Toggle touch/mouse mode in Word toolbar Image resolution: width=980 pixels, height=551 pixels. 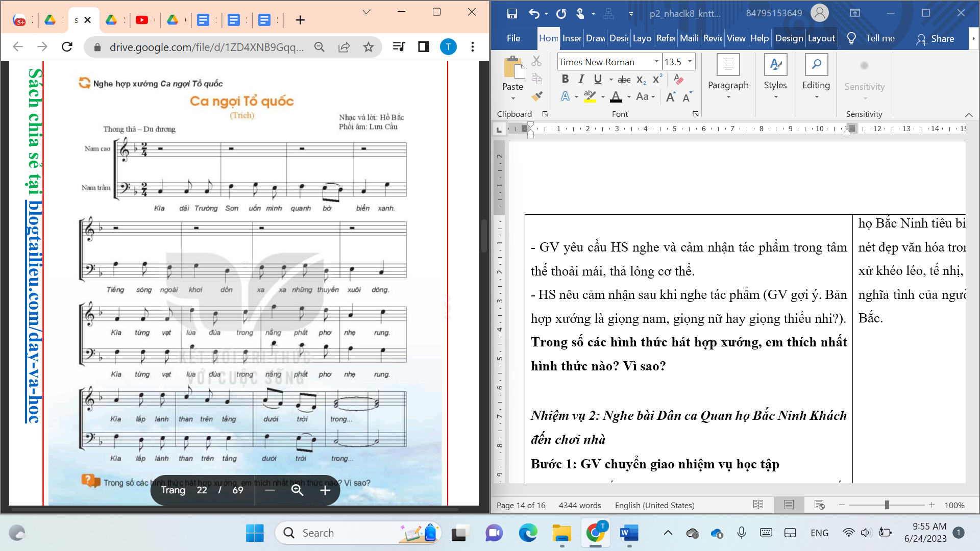580,14
